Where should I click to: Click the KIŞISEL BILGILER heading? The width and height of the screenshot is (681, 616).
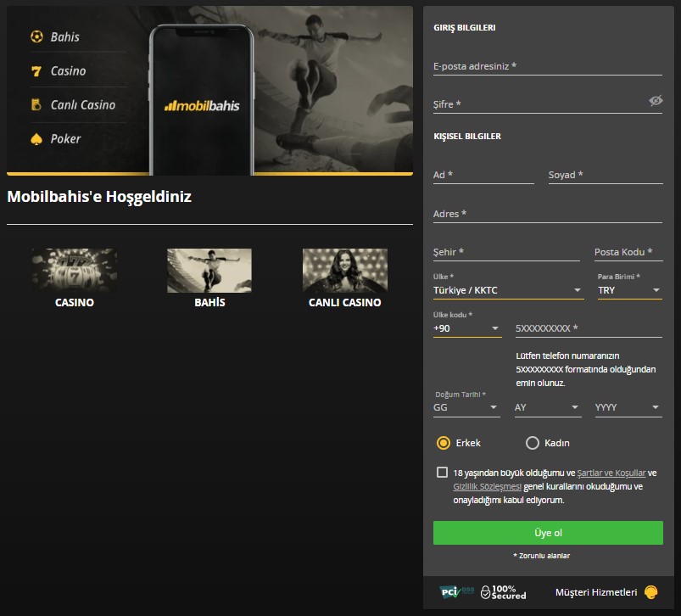click(x=467, y=136)
